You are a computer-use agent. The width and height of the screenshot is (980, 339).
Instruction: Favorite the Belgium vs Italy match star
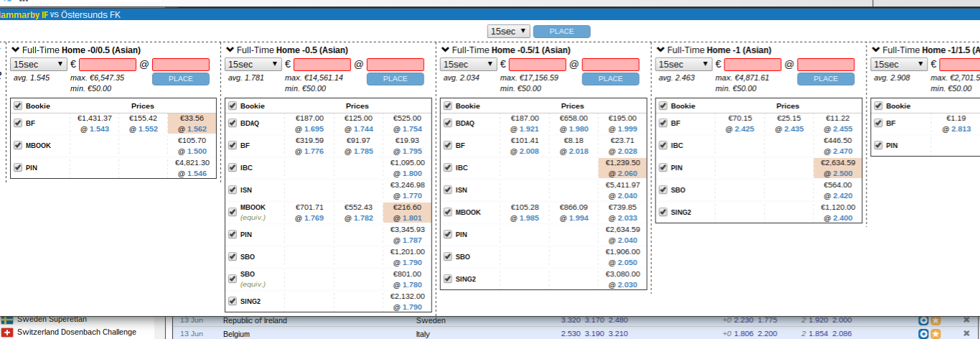[x=935, y=334]
